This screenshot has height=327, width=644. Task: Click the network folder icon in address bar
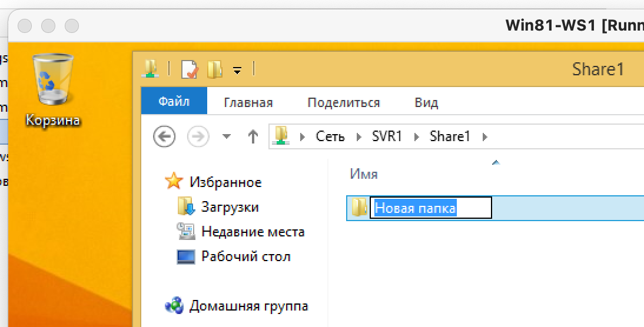pos(282,136)
